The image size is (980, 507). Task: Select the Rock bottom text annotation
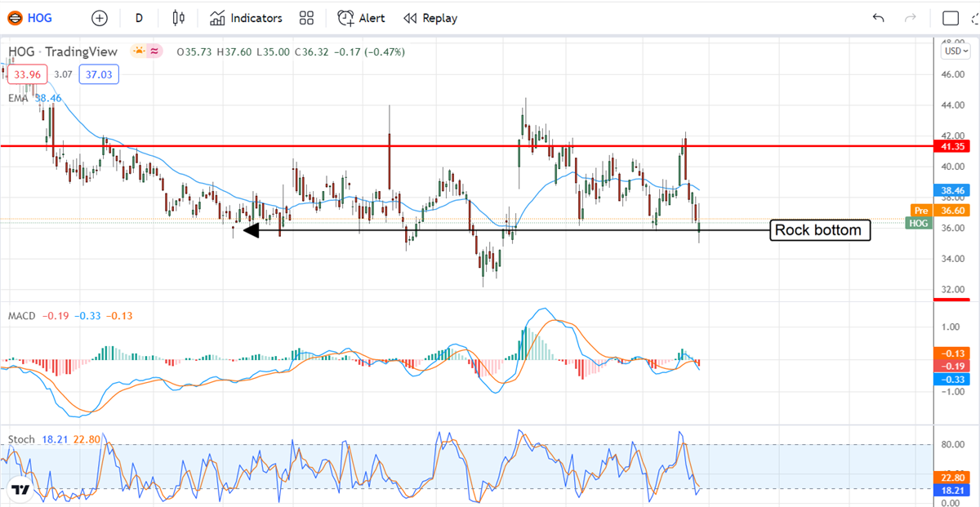tap(818, 230)
